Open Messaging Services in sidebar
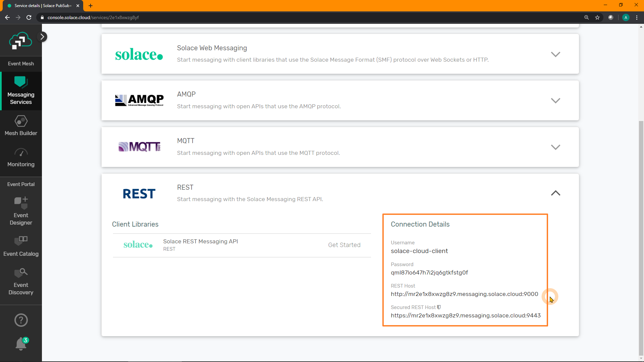The width and height of the screenshot is (644, 362). click(x=21, y=91)
